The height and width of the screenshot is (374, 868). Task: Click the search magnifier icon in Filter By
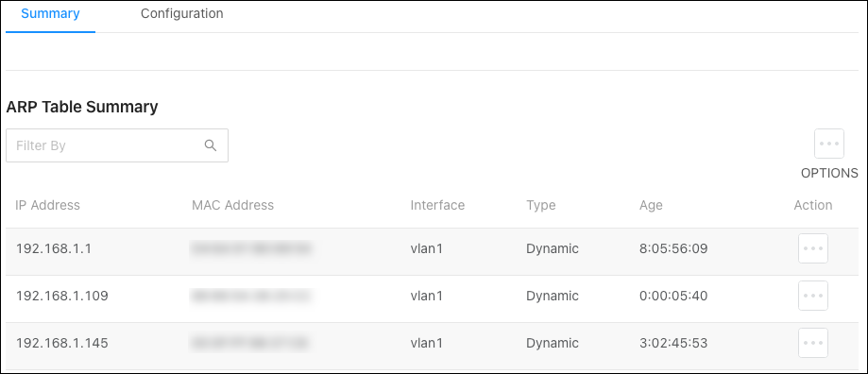click(211, 145)
